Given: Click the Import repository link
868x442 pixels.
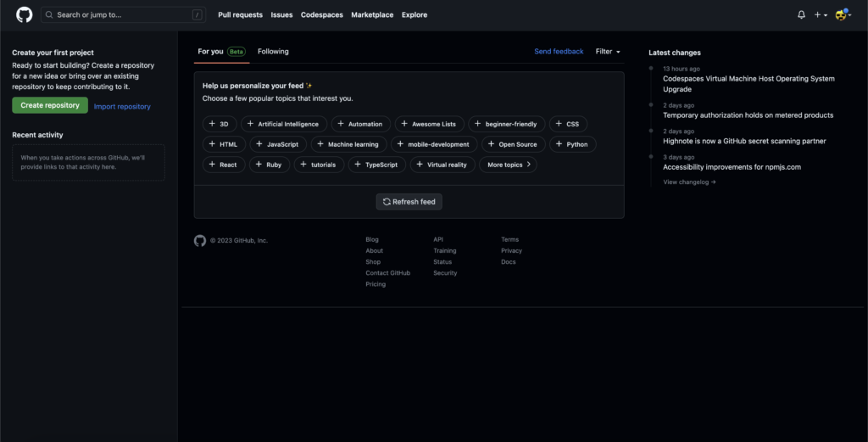Looking at the screenshot, I should pos(122,106).
